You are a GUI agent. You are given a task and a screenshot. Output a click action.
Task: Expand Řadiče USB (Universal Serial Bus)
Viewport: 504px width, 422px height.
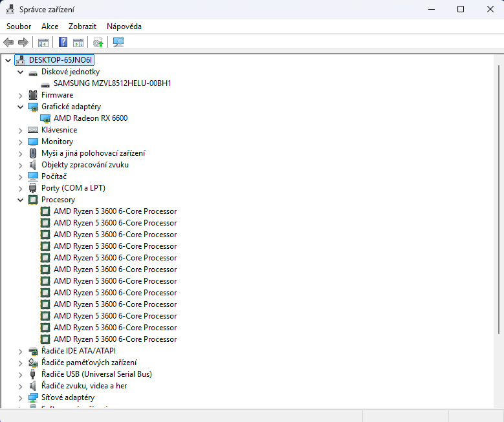tap(21, 374)
